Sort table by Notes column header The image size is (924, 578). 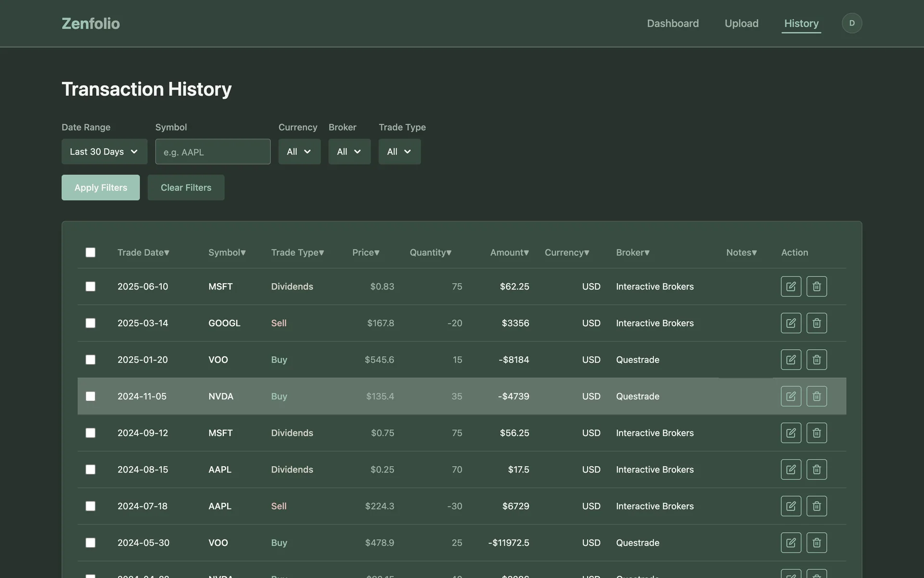pos(742,252)
